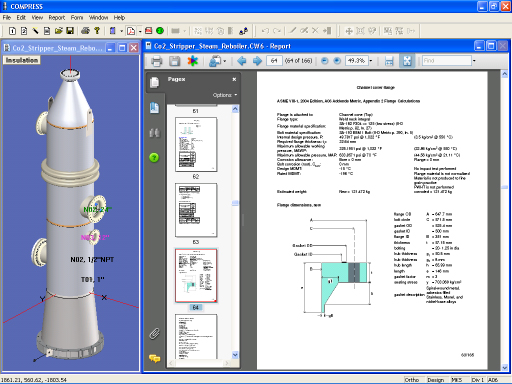Open the Find options dropdown arrow

point(474,61)
